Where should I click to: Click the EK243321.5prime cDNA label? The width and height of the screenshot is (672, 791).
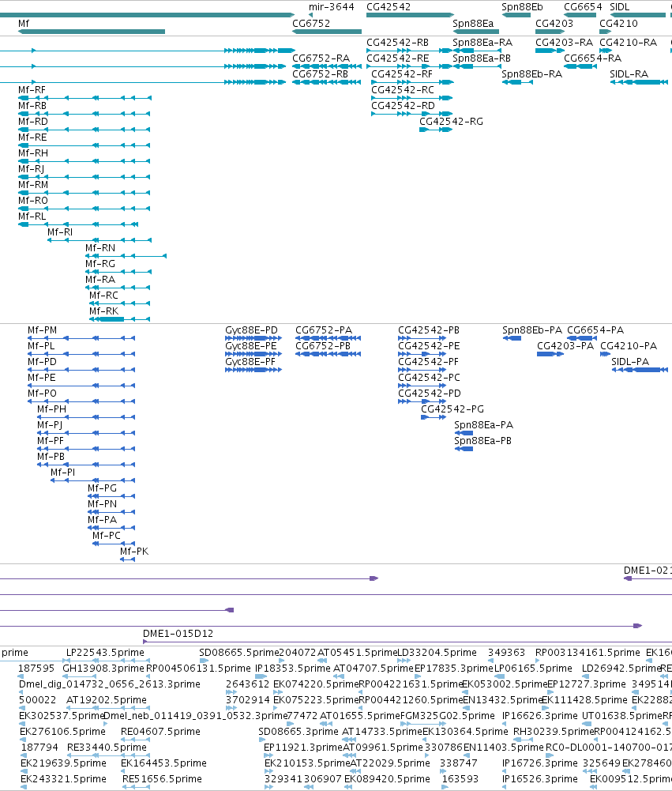(x=63, y=779)
